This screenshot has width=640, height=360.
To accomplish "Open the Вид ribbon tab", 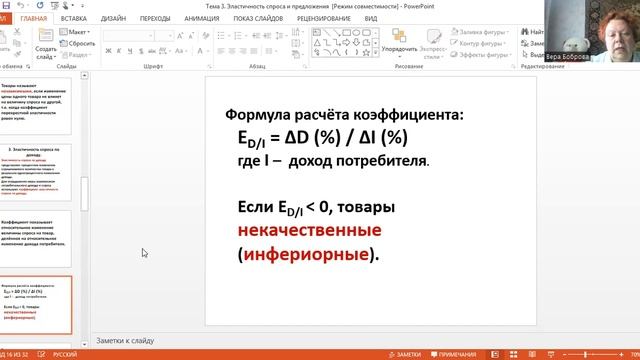I will click(371, 19).
